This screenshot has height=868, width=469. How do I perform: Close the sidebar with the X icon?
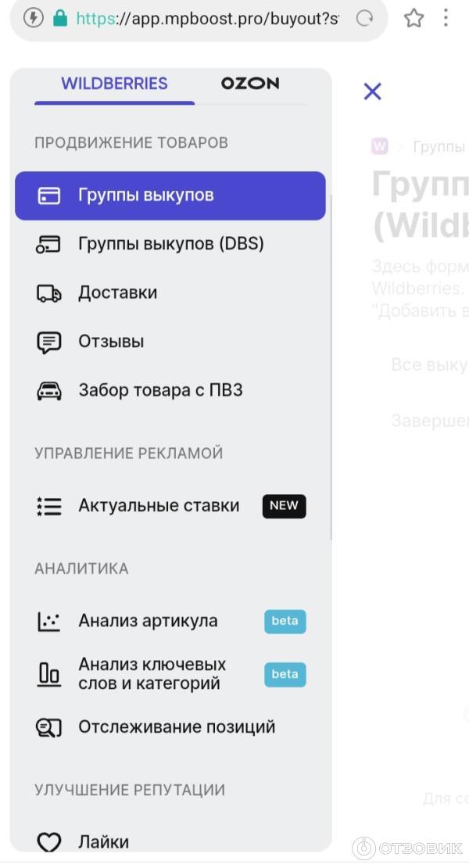coord(372,91)
